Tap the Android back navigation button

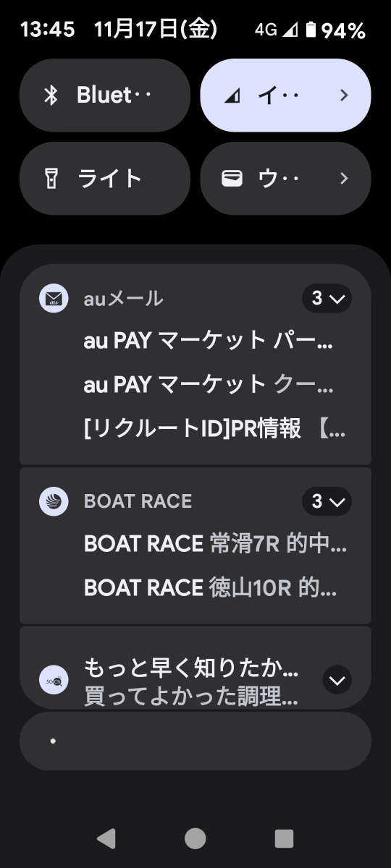pyautogui.click(x=106, y=838)
